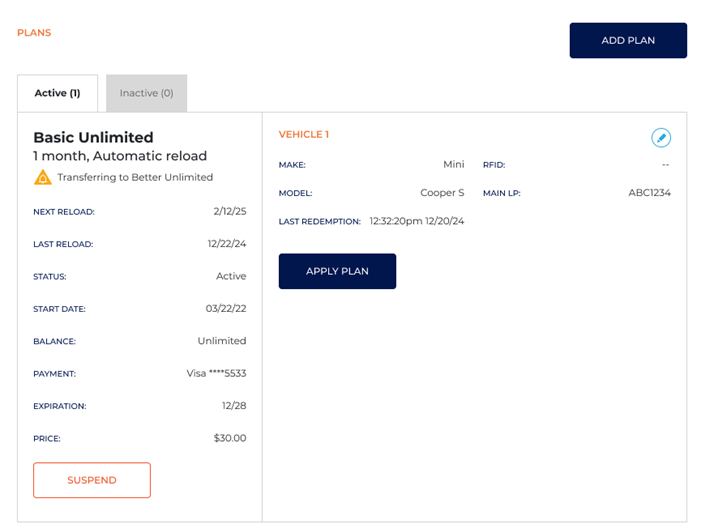701x524 pixels.
Task: Select the Basic Unlimited plan title
Action: tap(93, 137)
